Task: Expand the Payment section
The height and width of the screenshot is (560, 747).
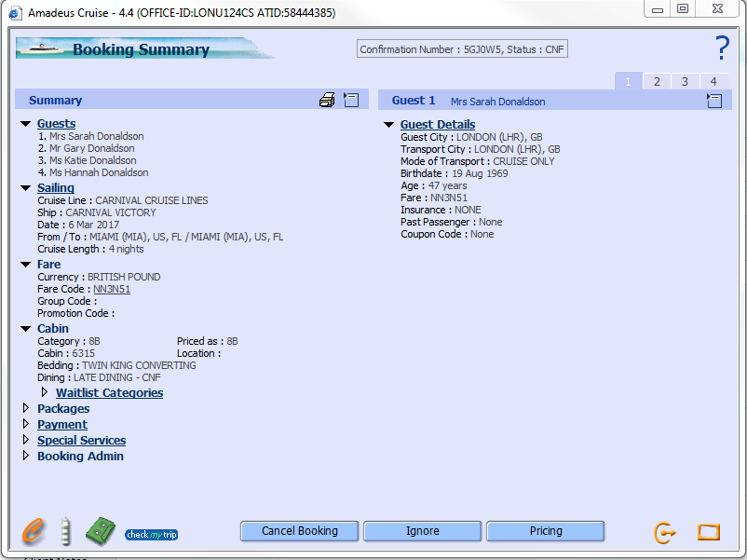Action: pyautogui.click(x=26, y=424)
